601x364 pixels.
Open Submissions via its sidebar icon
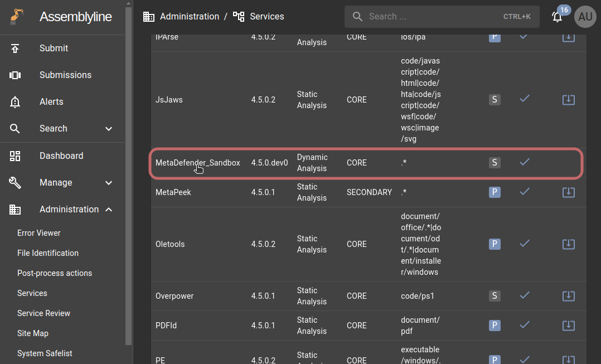(x=15, y=75)
